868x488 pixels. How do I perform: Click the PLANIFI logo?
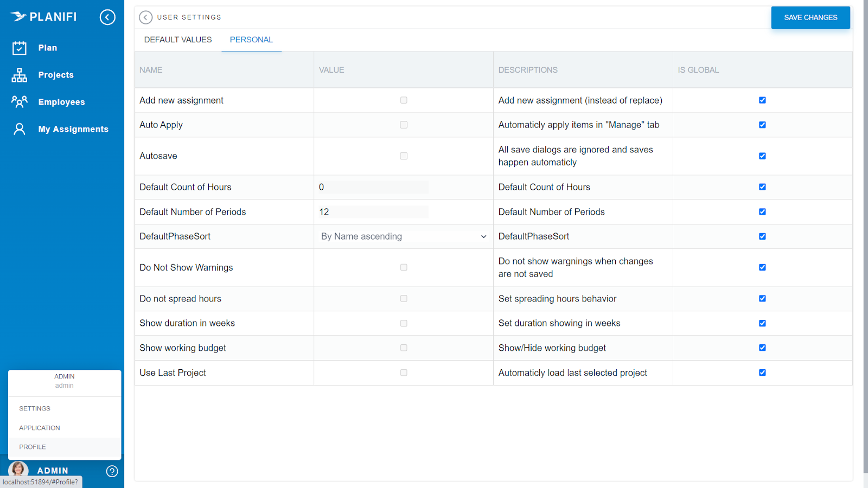point(43,16)
